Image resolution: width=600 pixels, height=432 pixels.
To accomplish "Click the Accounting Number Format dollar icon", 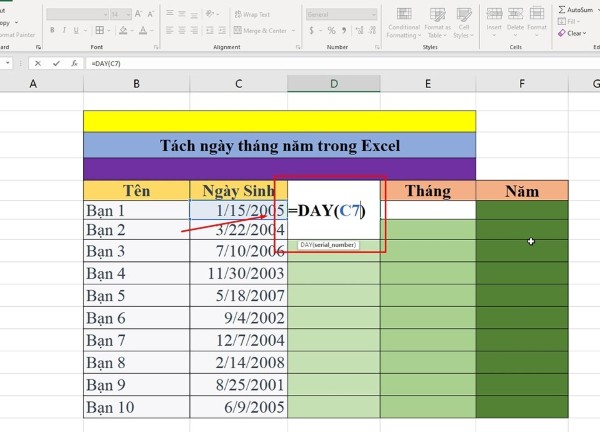I will pyautogui.click(x=311, y=30).
